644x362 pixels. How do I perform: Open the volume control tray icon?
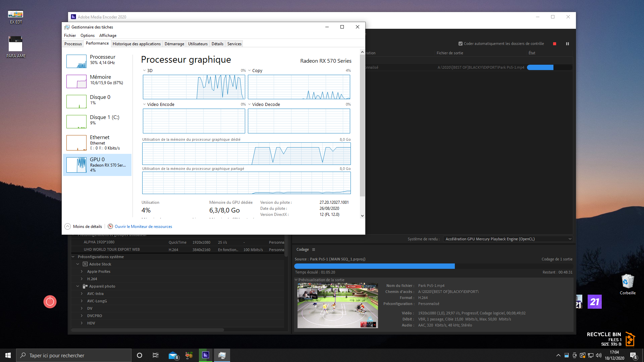[x=599, y=355]
